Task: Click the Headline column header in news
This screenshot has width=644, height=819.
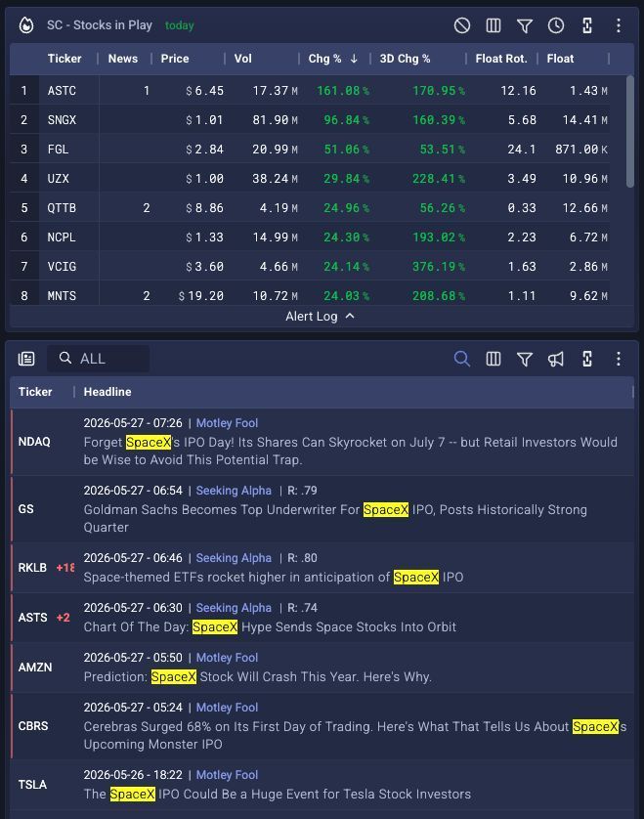Action: click(107, 392)
